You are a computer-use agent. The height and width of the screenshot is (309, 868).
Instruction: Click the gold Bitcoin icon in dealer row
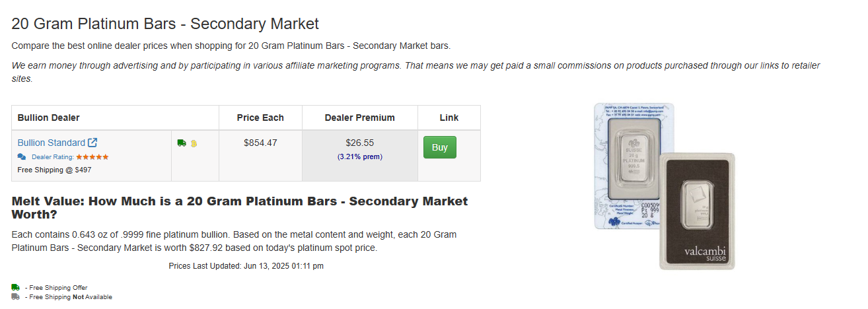pos(194,143)
